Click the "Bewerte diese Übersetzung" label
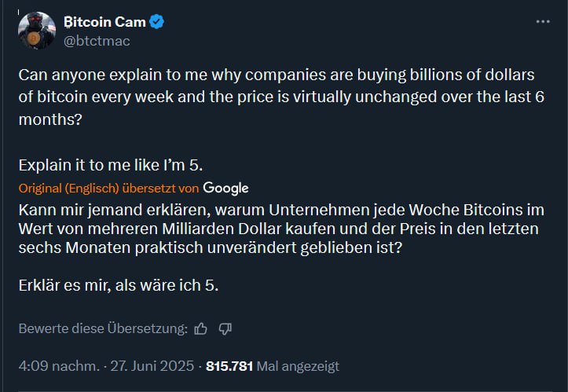The image size is (568, 392). tap(103, 328)
